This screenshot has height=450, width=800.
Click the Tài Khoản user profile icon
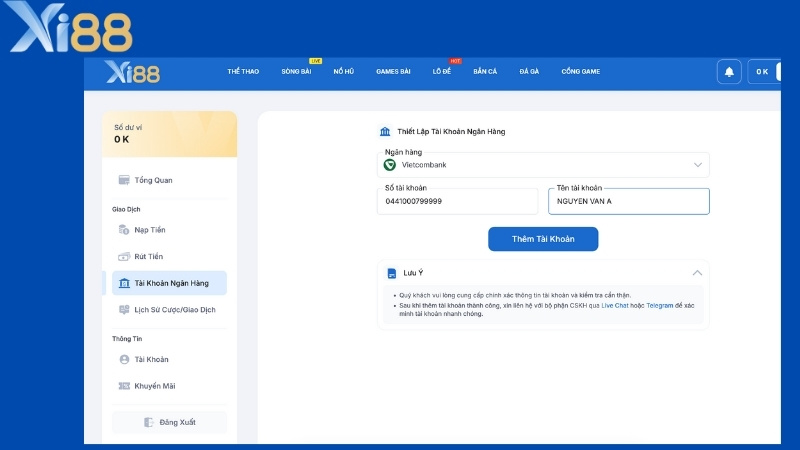124,359
